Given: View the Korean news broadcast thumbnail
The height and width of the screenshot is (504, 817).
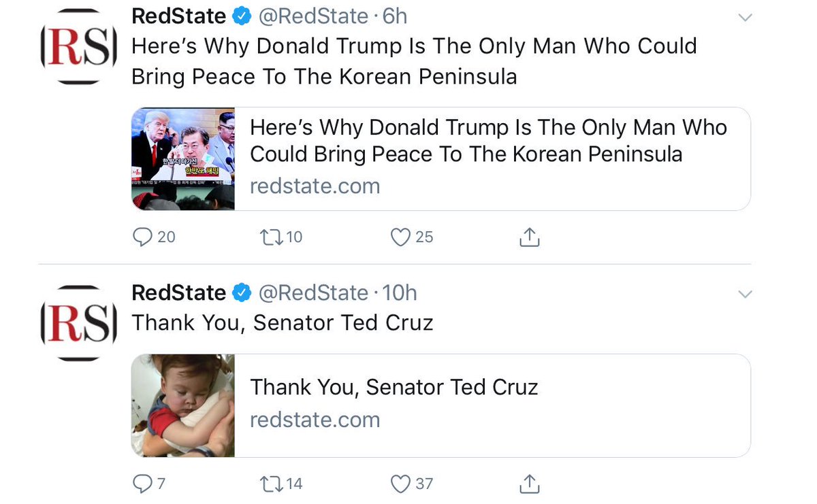Looking at the screenshot, I should [183, 158].
